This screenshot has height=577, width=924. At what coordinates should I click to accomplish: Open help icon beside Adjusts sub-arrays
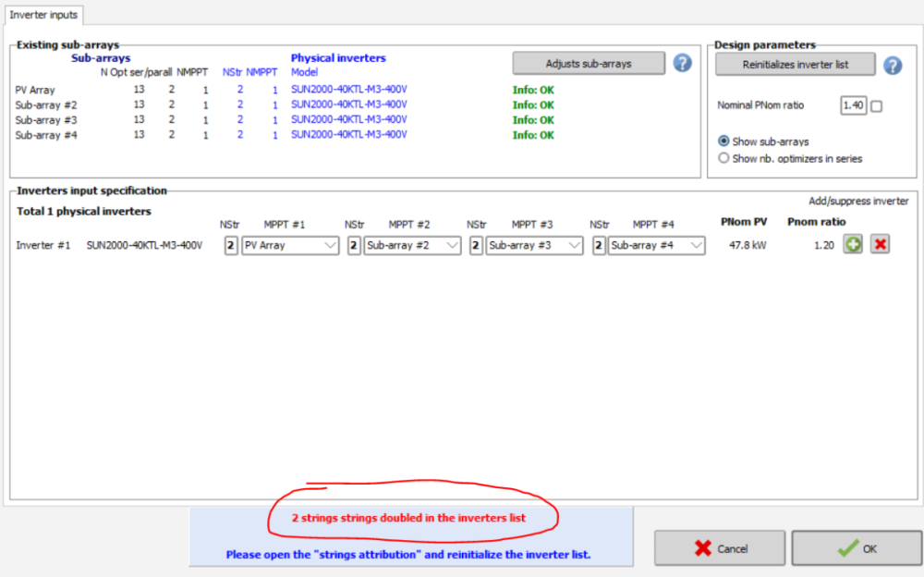(x=682, y=63)
